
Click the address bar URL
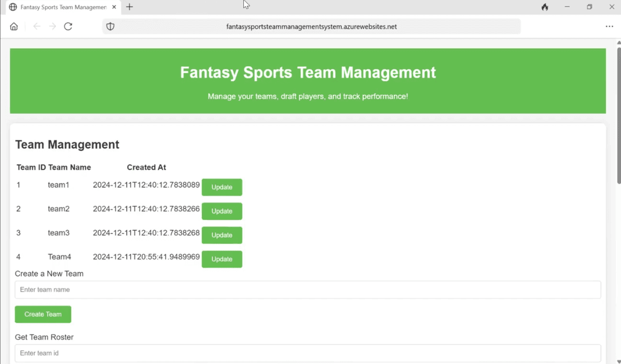pos(311,26)
